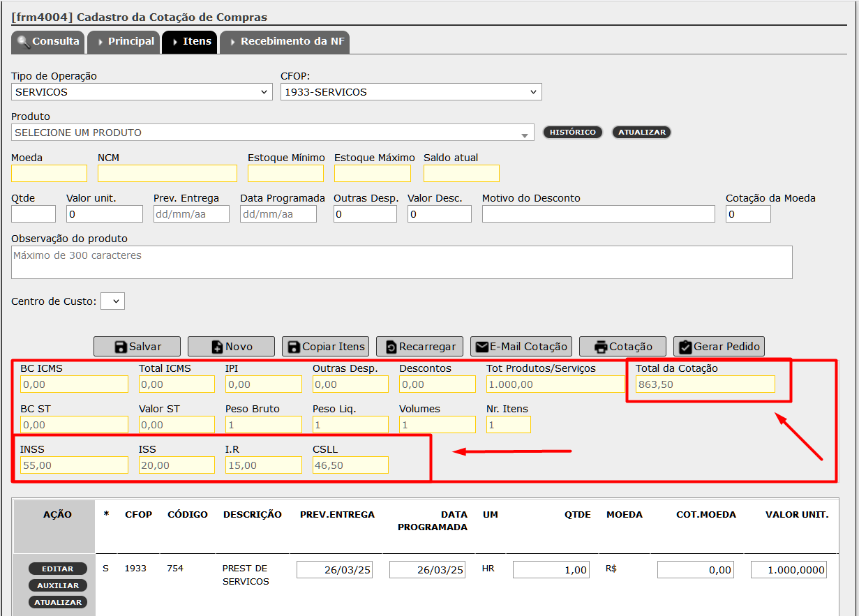Click the Novo new-document icon
Screen dimensions: 859x616
click(x=217, y=347)
